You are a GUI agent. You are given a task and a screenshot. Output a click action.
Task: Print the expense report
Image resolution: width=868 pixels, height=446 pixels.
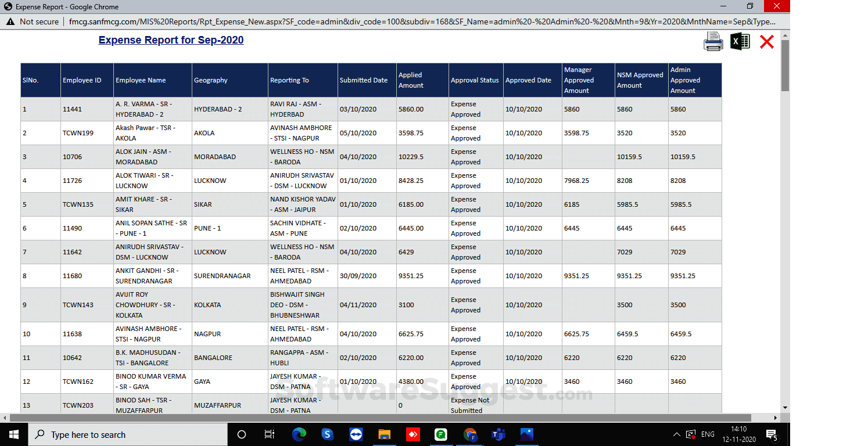click(713, 42)
